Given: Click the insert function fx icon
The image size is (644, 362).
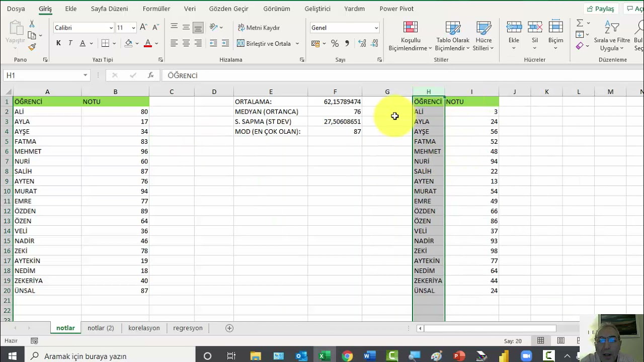Looking at the screenshot, I should coord(150,75).
